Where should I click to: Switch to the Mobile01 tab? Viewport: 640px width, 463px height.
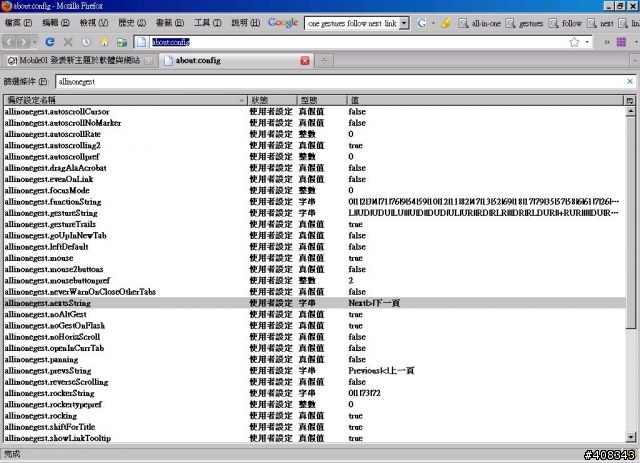coord(80,61)
